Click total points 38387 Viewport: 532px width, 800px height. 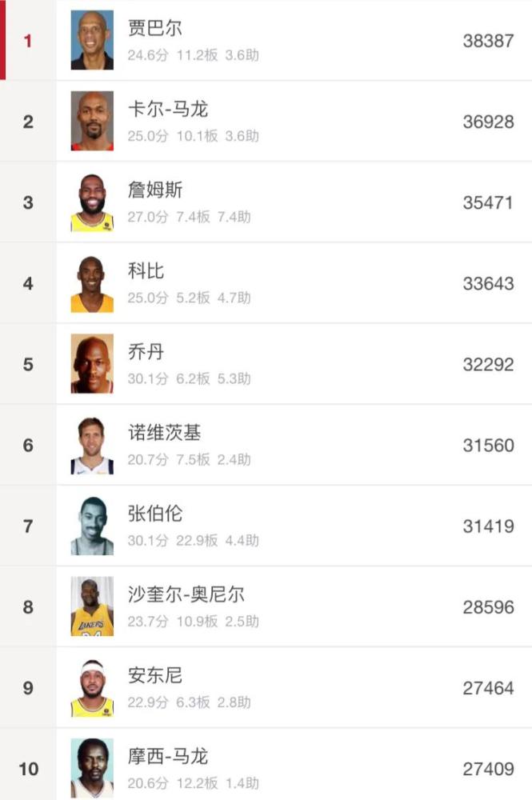[488, 41]
